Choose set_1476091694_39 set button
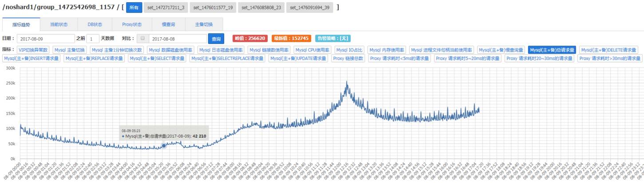 click(x=309, y=8)
